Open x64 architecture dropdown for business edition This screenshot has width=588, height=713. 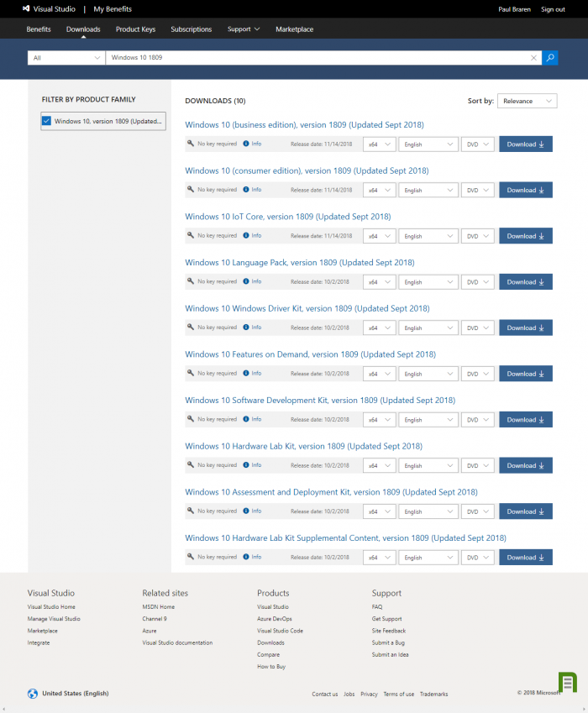pyautogui.click(x=380, y=144)
